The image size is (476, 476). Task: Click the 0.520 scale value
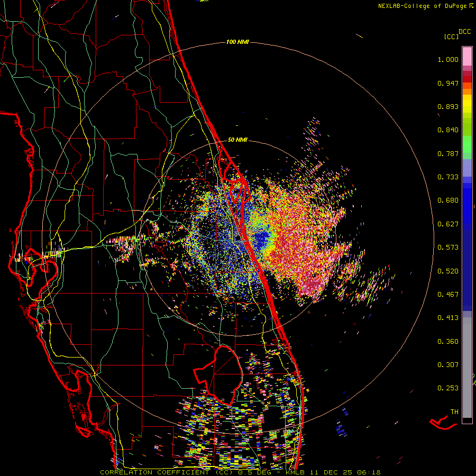pos(448,271)
